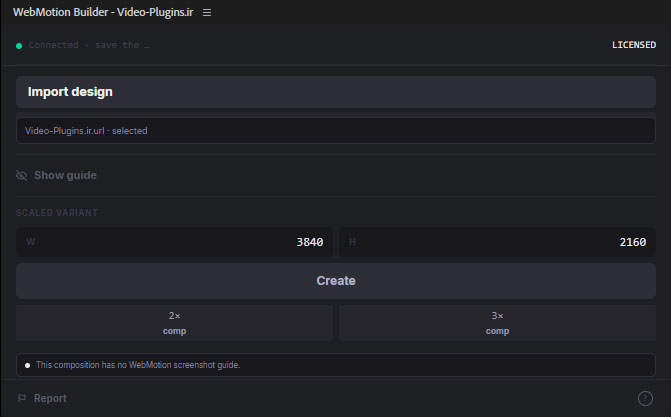Click the Create button
Screen dimensions: 671x417
pyautogui.click(x=336, y=281)
